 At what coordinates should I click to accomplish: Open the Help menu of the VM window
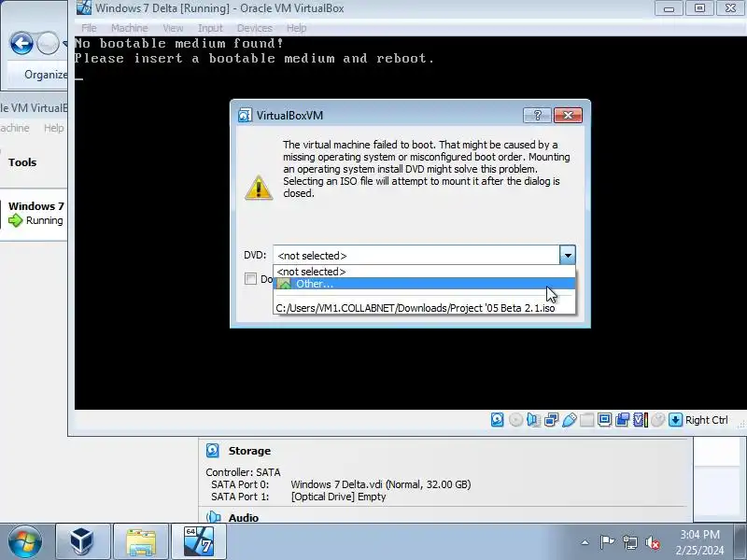(296, 28)
